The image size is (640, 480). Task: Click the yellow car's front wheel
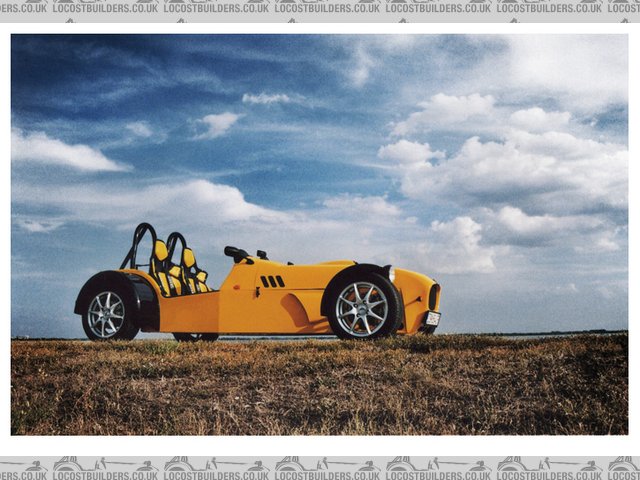click(361, 308)
